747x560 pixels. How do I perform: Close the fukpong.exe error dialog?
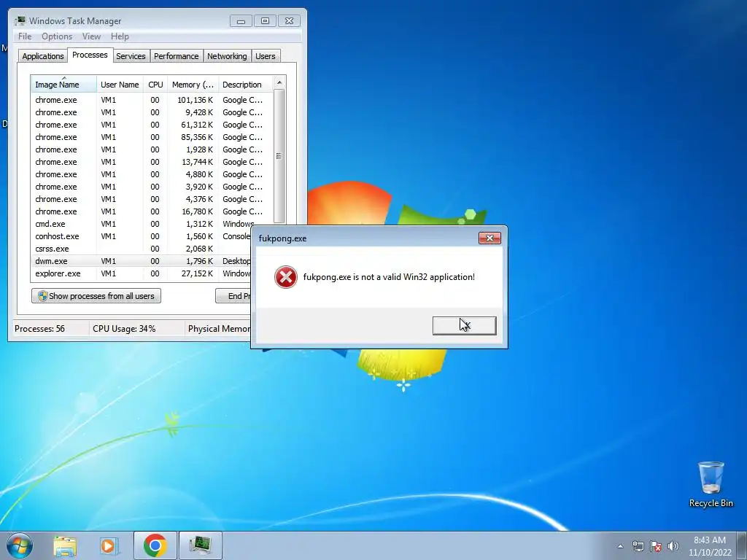point(489,238)
